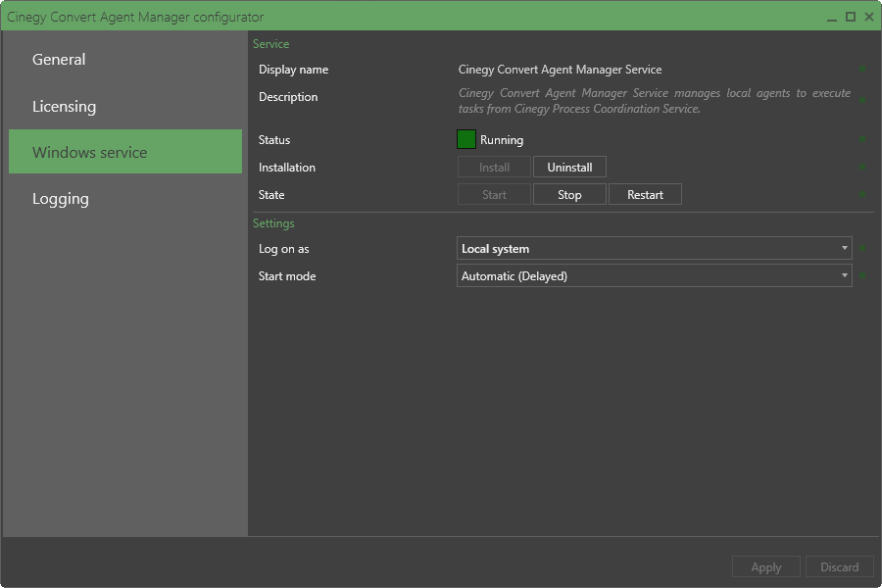The height and width of the screenshot is (588, 882).
Task: Select the service Description text
Action: pyautogui.click(x=655, y=101)
